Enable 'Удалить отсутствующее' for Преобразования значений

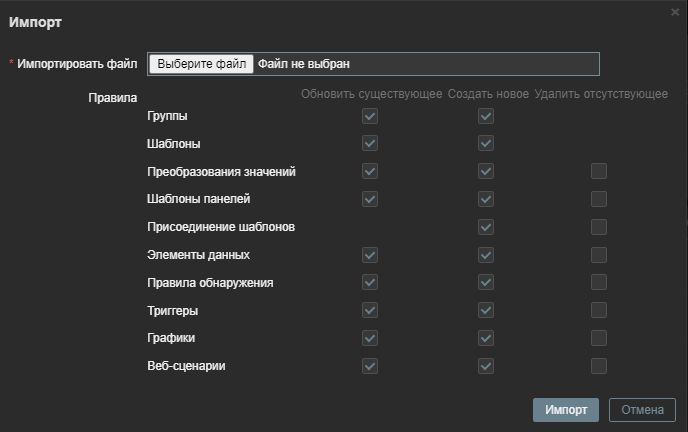(598, 172)
